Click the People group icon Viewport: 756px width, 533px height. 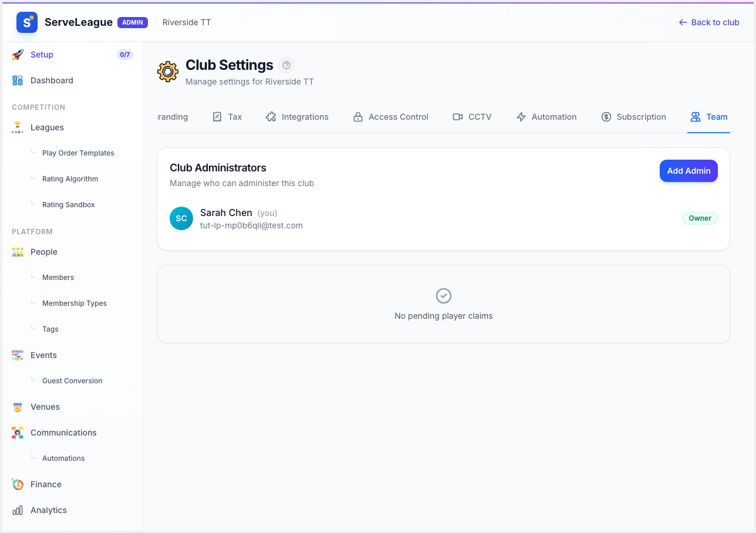coord(18,252)
